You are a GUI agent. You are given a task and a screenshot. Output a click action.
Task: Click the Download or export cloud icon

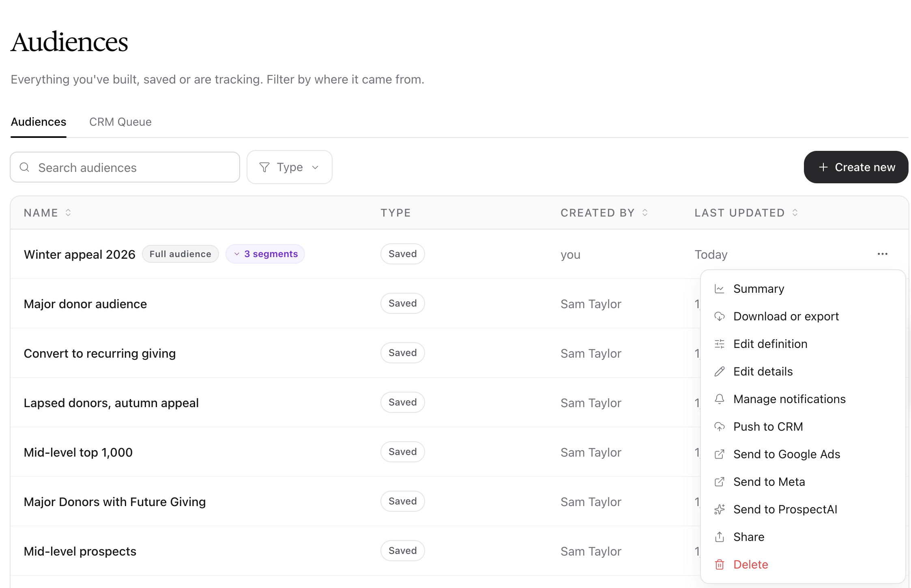720,316
